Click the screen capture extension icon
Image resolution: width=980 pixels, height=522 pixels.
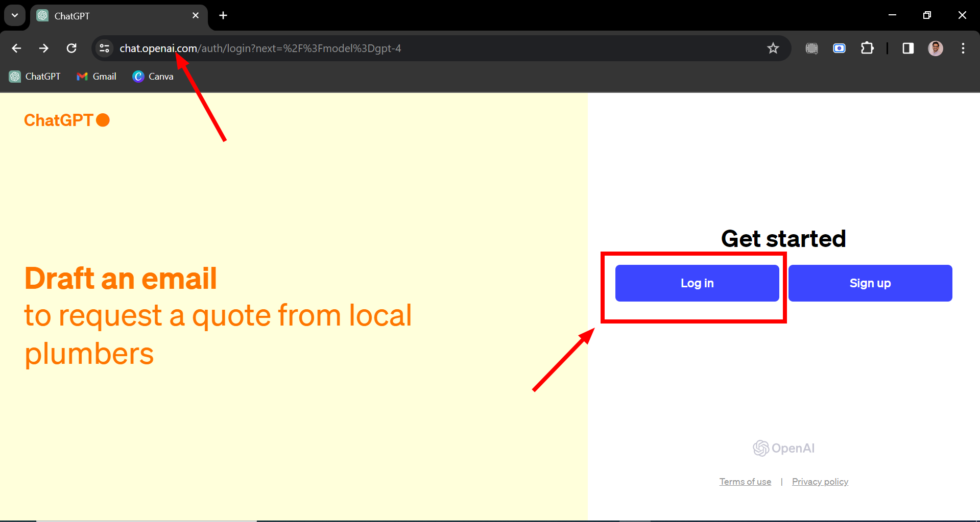[811, 48]
